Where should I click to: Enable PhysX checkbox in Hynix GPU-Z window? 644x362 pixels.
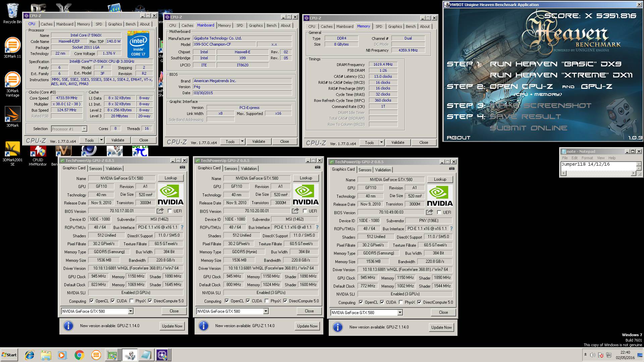[267, 301]
